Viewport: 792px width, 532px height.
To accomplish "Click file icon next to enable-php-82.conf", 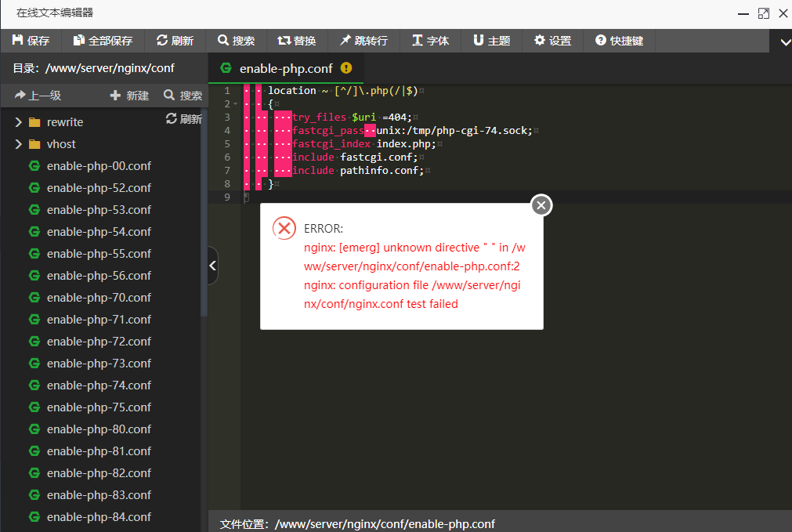I will click(34, 473).
